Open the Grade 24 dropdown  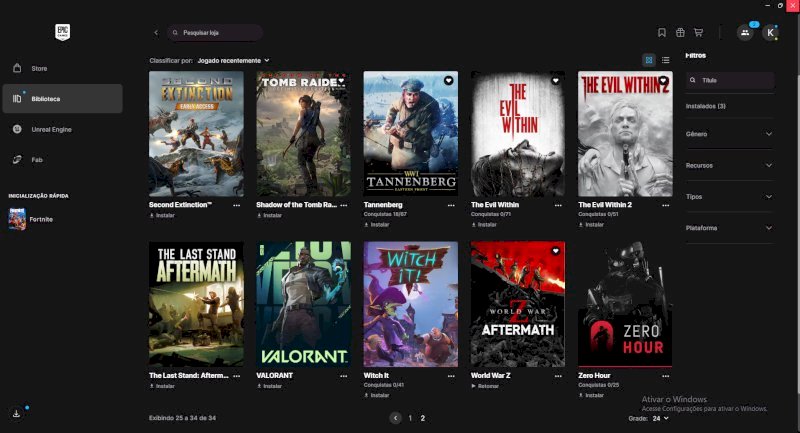coord(661,418)
